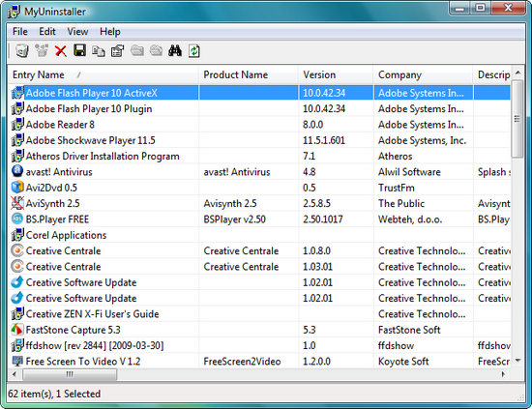Click the Webteh, d.o.o. company cell
The width and height of the screenshot is (532, 409).
coord(410,219)
